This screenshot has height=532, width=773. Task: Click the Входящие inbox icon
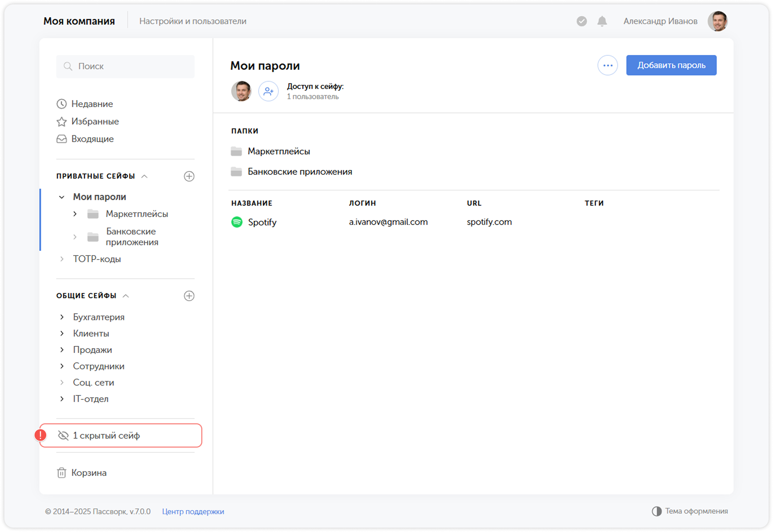(x=62, y=139)
